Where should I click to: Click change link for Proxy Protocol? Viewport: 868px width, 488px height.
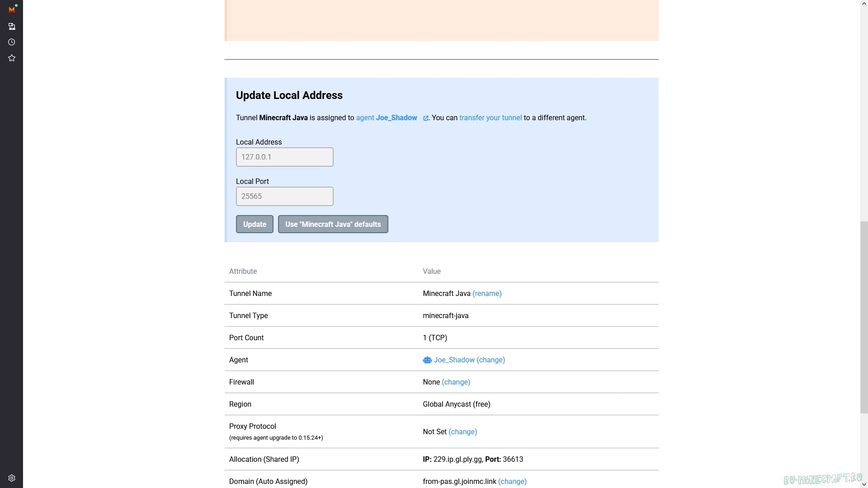pos(462,432)
